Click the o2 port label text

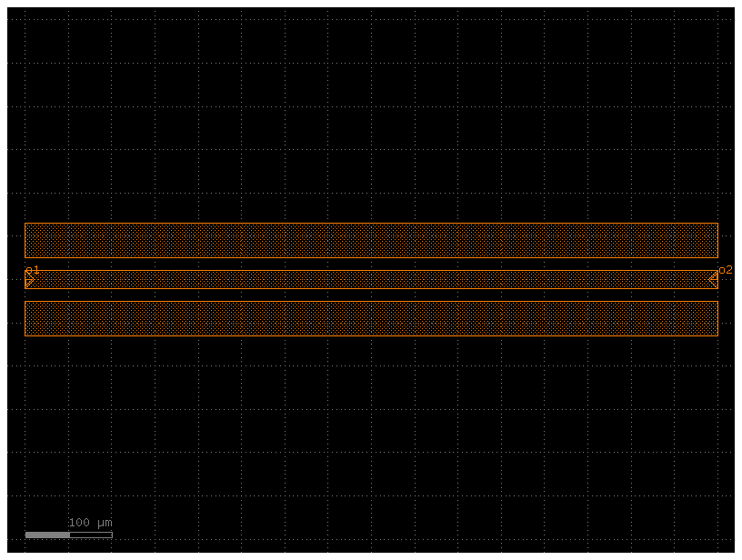(x=724, y=269)
